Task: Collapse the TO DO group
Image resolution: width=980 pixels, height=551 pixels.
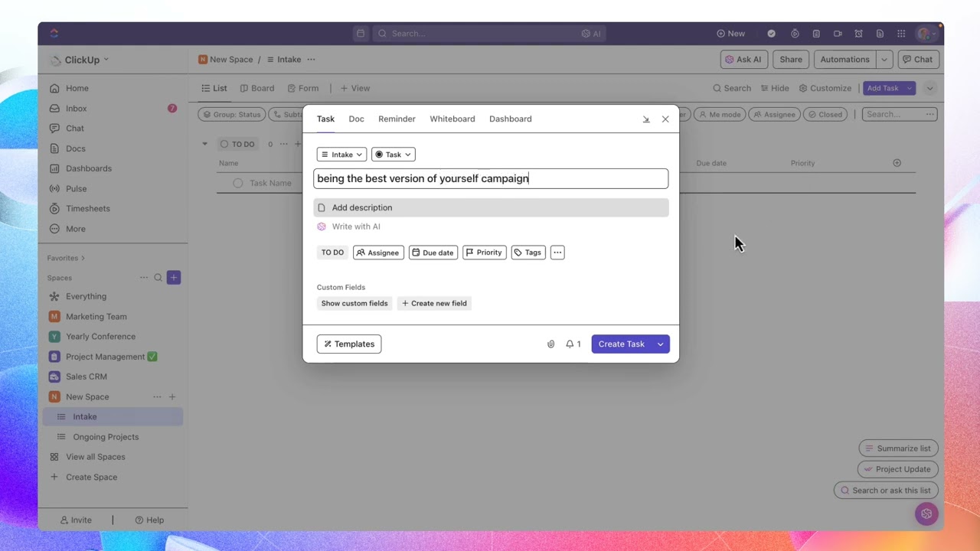Action: (x=204, y=144)
